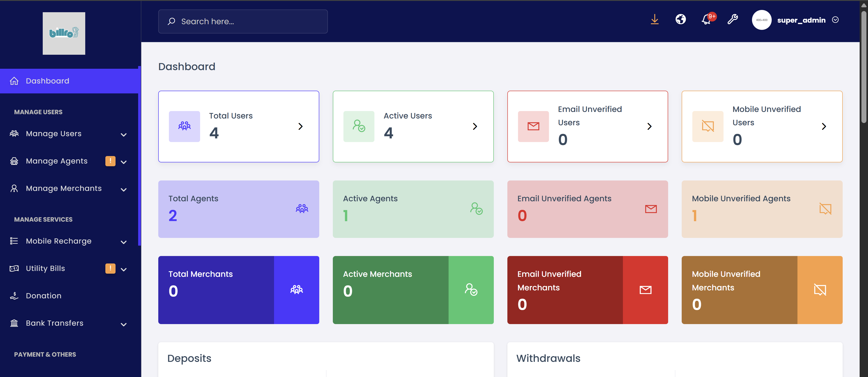Click the download icon in top bar
The height and width of the screenshot is (377, 868).
tap(654, 19)
